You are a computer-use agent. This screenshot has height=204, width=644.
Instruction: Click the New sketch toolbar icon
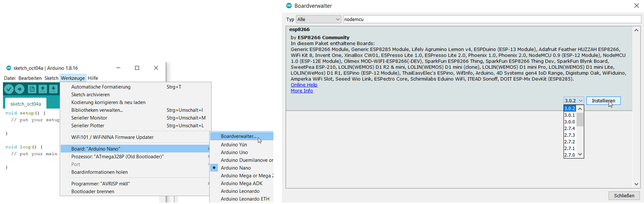pos(32,89)
